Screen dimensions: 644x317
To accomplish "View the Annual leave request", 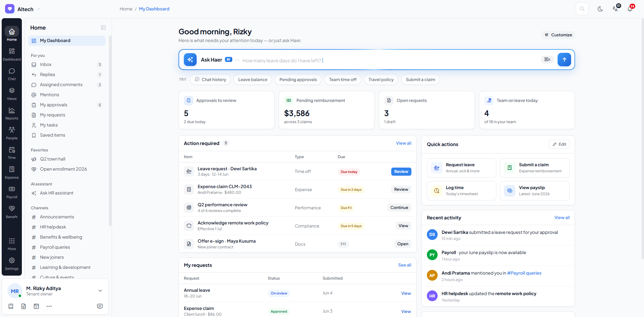I will (x=406, y=293).
